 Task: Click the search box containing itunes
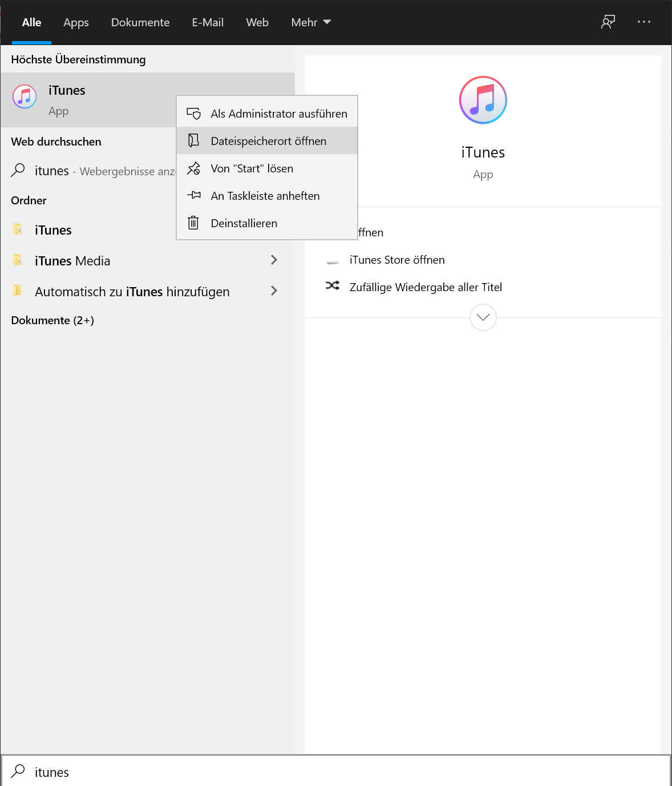pos(336,771)
